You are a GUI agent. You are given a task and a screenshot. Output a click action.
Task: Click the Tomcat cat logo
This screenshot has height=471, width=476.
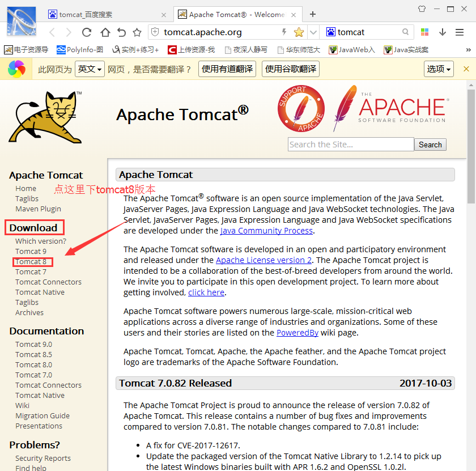[x=45, y=117]
